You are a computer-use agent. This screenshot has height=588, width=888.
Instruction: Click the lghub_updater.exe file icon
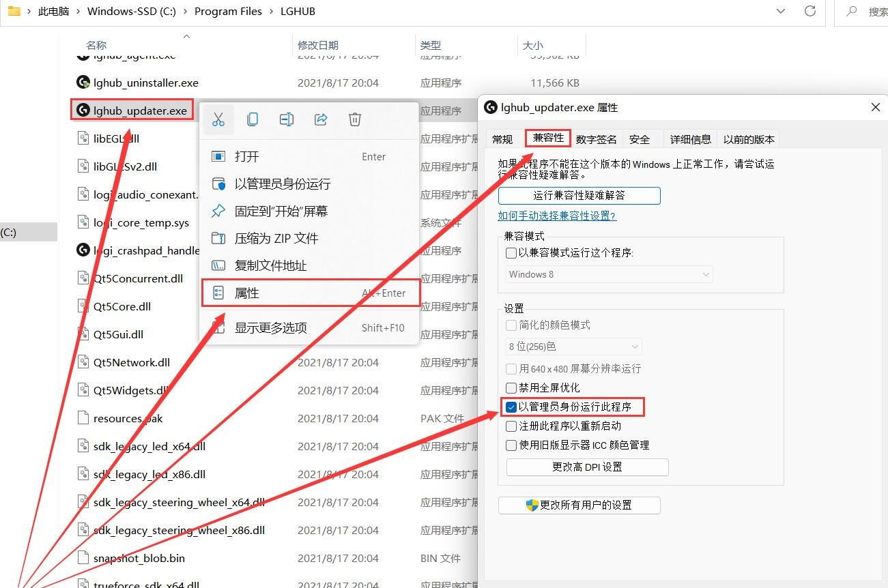point(83,111)
